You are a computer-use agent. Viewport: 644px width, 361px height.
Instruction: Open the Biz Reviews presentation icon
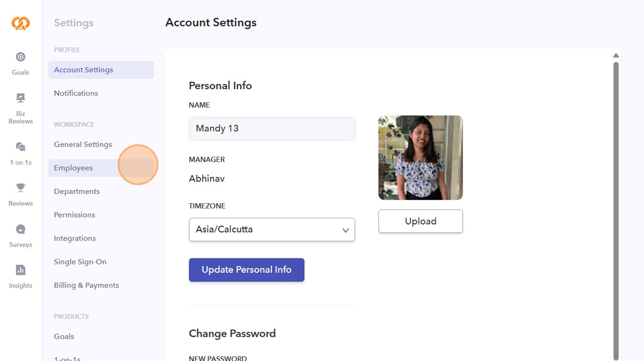coord(21,98)
